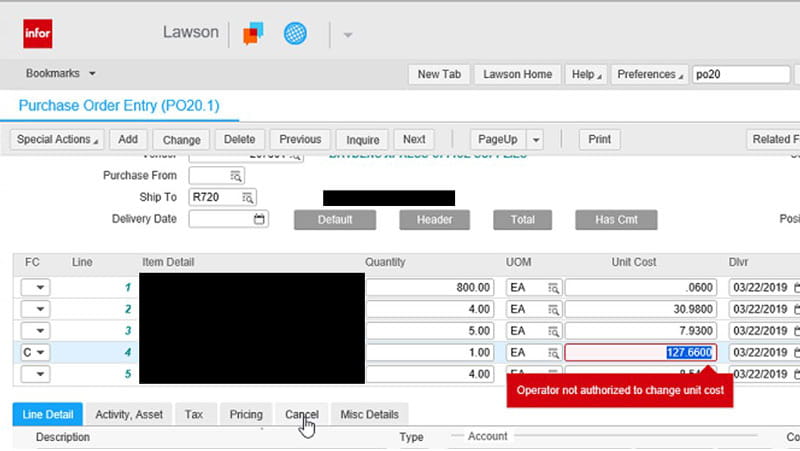Click line number 1 link
This screenshot has height=451, width=800.
tap(128, 288)
